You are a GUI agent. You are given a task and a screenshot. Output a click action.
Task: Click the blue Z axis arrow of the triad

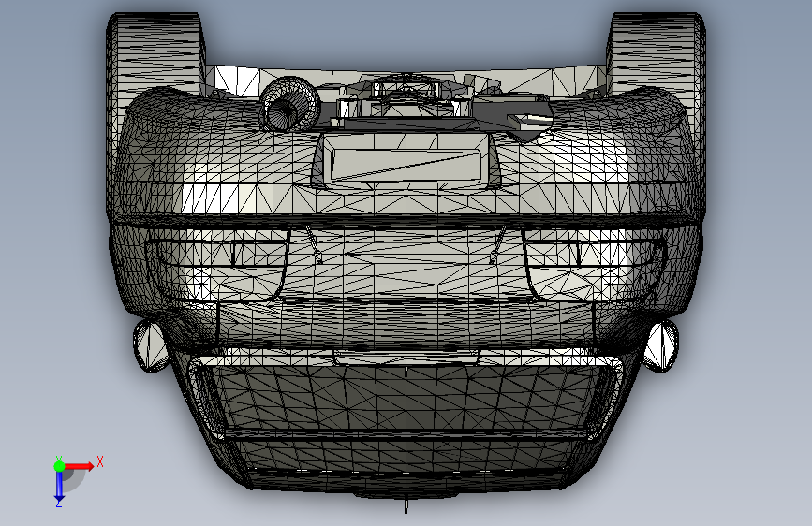59,487
